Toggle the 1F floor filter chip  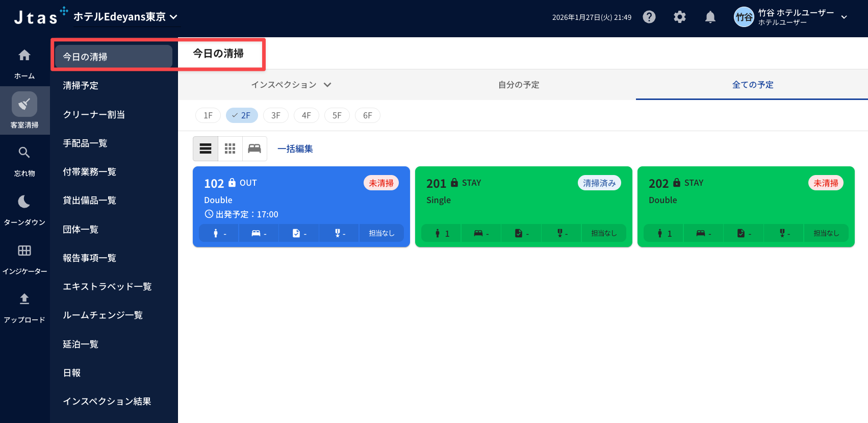point(208,115)
